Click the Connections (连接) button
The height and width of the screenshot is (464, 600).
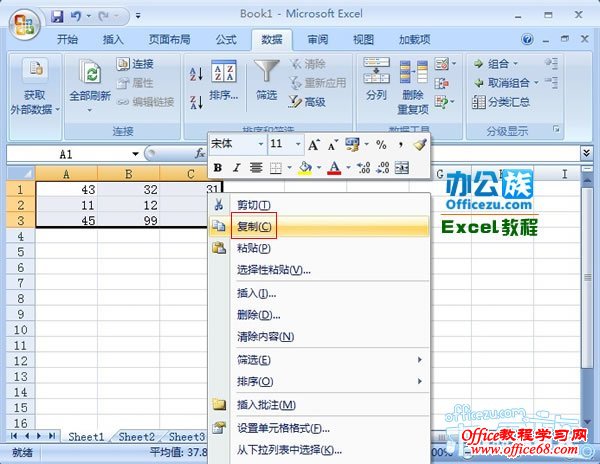(x=135, y=64)
